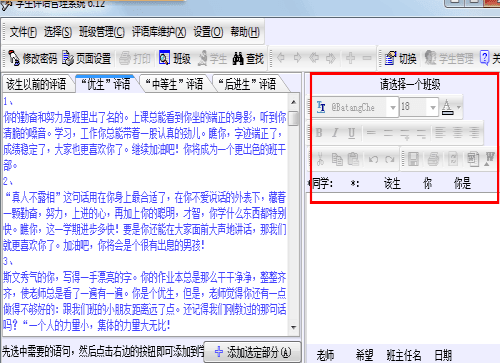Insert the 老师 quick phrase
This screenshot has height=363, width=500.
coord(325,355)
